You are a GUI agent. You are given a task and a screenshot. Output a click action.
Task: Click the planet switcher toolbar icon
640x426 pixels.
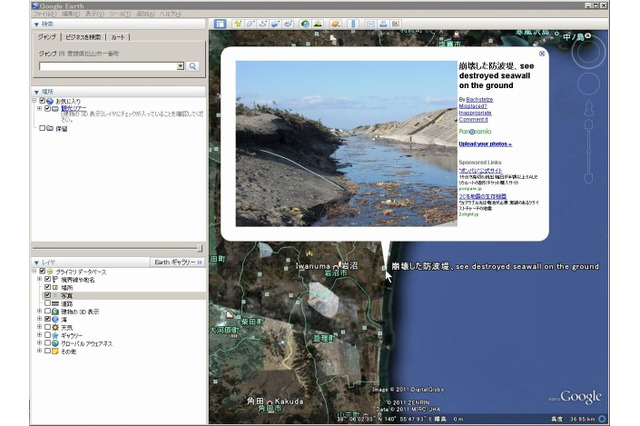point(335,23)
